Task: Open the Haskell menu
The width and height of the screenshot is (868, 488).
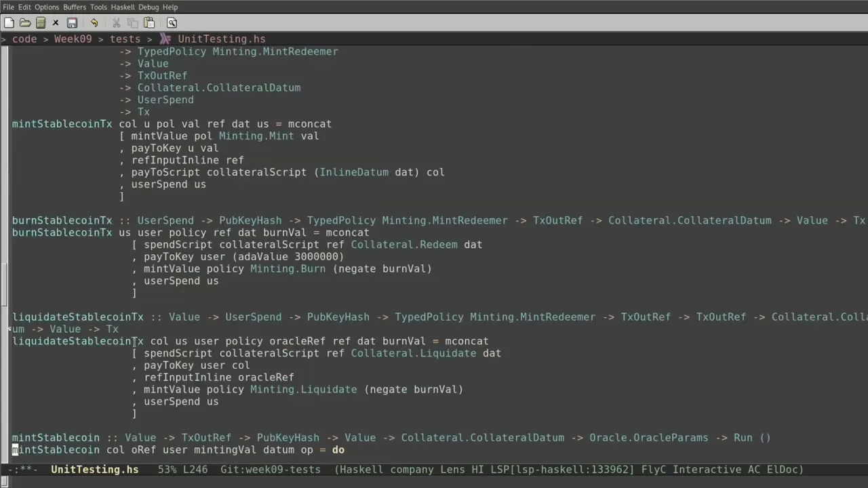Action: click(123, 7)
